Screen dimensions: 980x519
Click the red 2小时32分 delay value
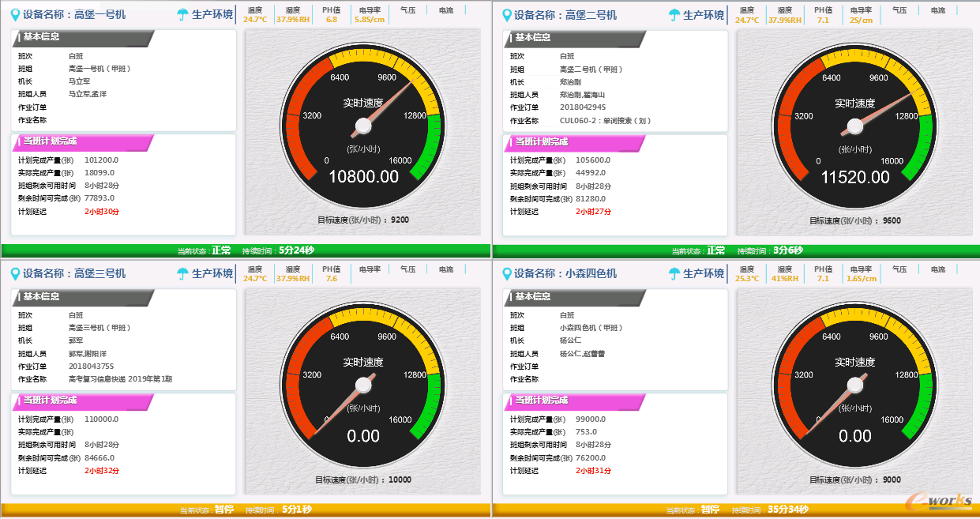(x=102, y=471)
